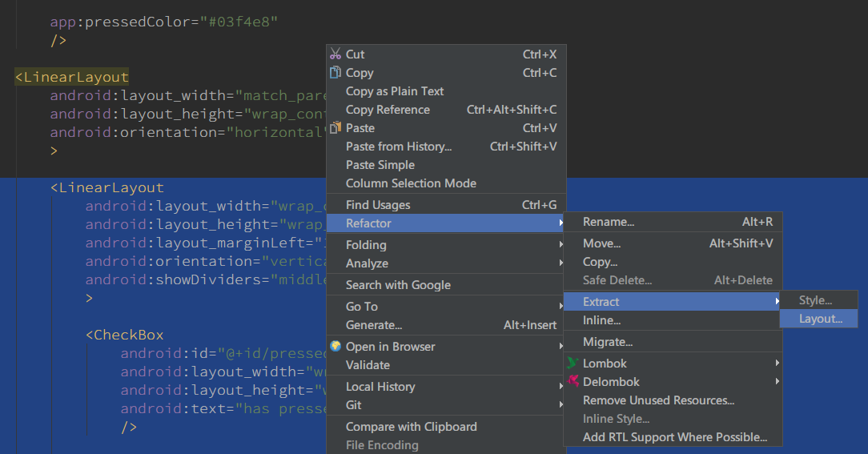This screenshot has height=454, width=868.
Task: Select Compare with Clipboard
Action: coord(411,427)
